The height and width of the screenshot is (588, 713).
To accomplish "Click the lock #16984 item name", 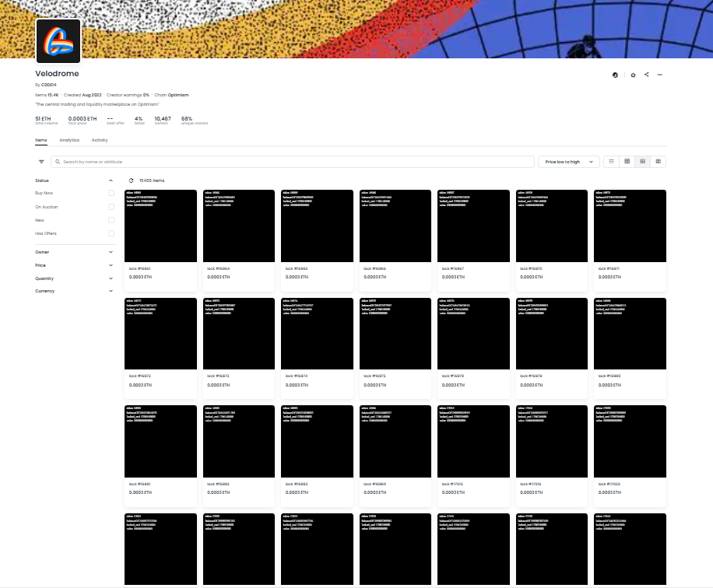I will 374,484.
